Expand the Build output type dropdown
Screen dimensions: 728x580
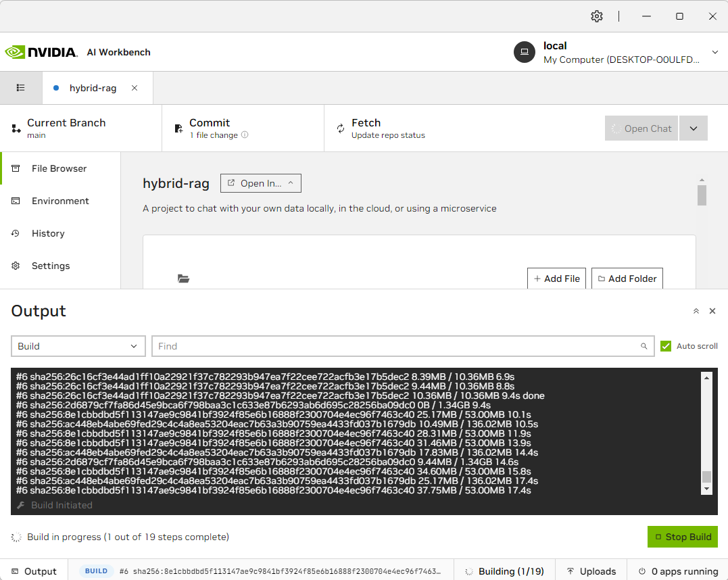[78, 346]
